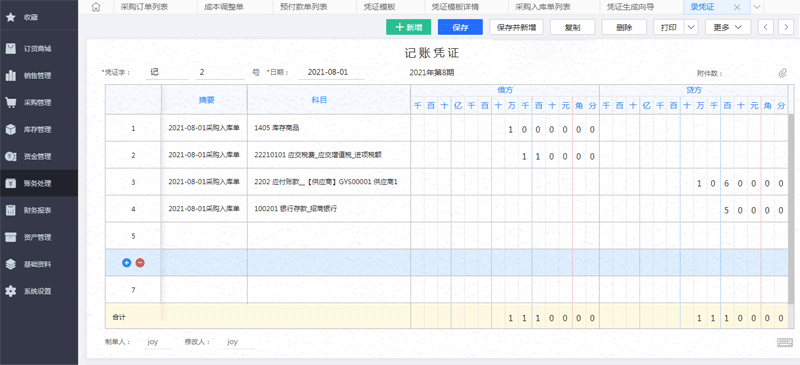Select subject 100201 银行存款_招商银行
This screenshot has height=365, width=800.
pyautogui.click(x=329, y=209)
